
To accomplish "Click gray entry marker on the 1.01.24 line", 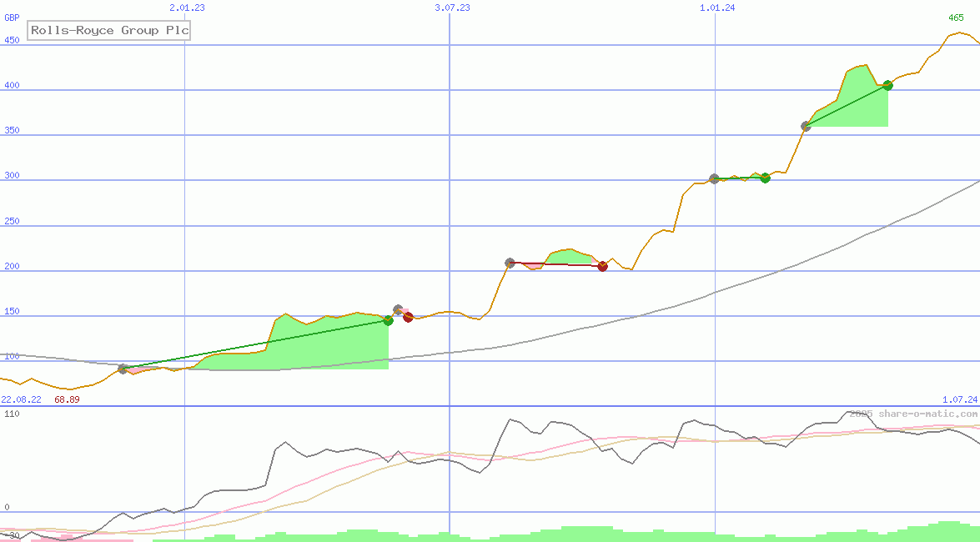I will pos(715,178).
